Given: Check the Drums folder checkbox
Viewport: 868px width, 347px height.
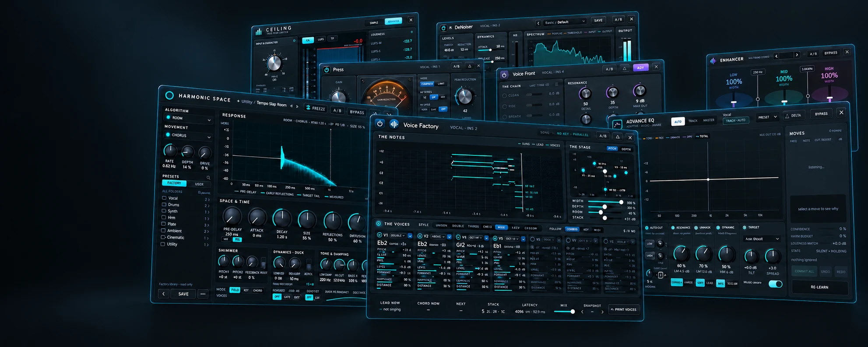Looking at the screenshot, I should (164, 204).
